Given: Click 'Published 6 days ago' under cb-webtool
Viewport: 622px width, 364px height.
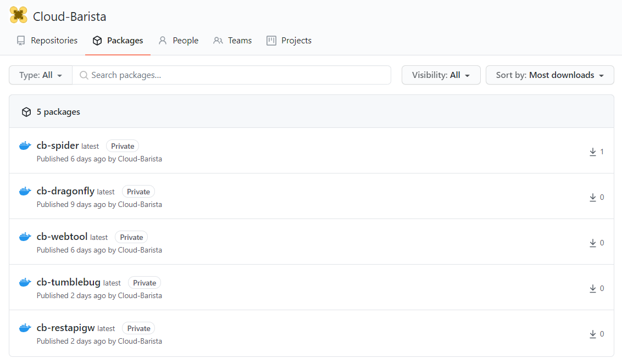Looking at the screenshot, I should click(x=71, y=250).
